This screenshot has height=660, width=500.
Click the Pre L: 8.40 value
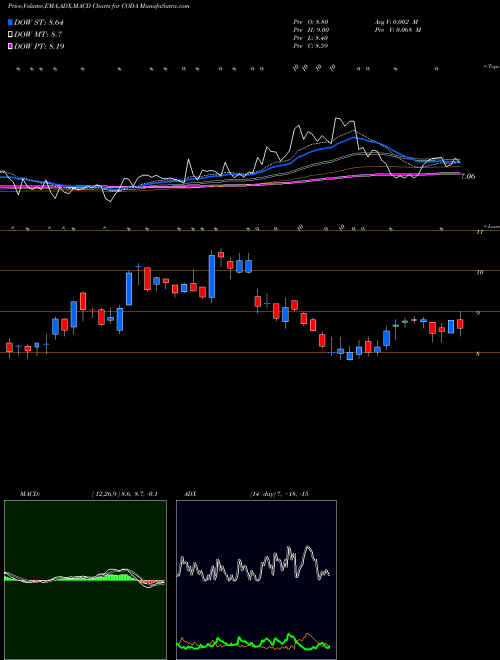311,38
